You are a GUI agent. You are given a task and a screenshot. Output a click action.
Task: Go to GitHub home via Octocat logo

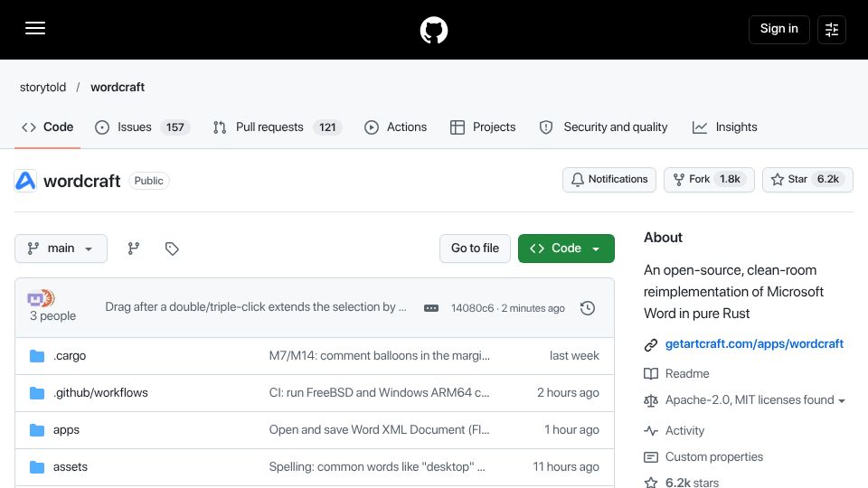[x=433, y=30]
